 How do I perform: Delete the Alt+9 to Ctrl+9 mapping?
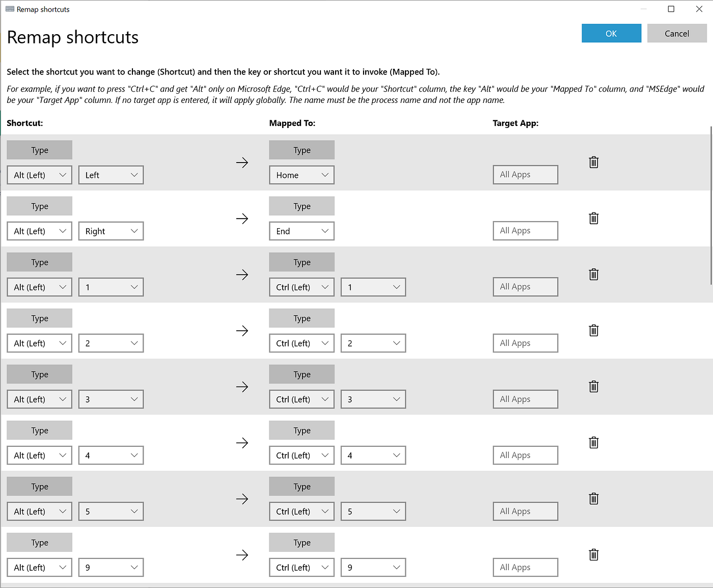[593, 555]
